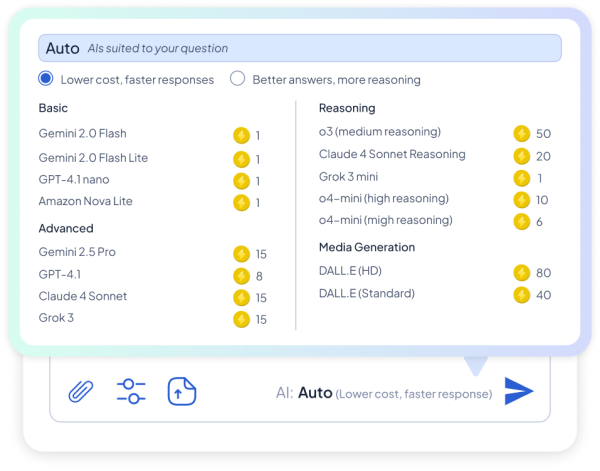Click the cost value 10 for o4-mini high
Image resolution: width=600 pixels, height=471 pixels.
tap(542, 200)
